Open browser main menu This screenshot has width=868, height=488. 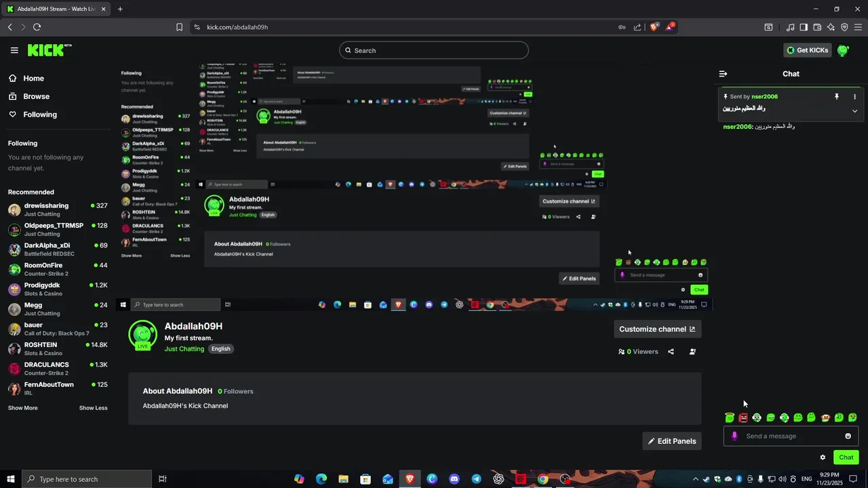pos(858,27)
